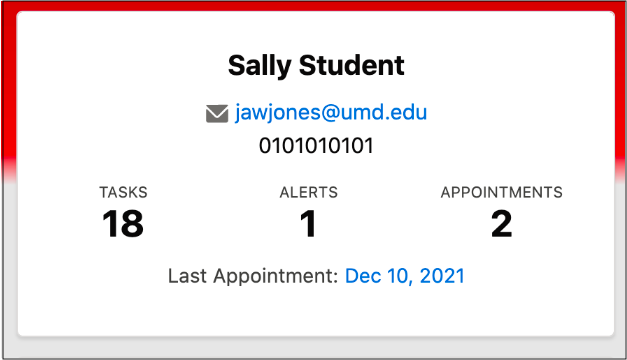The image size is (627, 360).
Task: Click the year 2021 in the appointment date
Action: (x=442, y=276)
